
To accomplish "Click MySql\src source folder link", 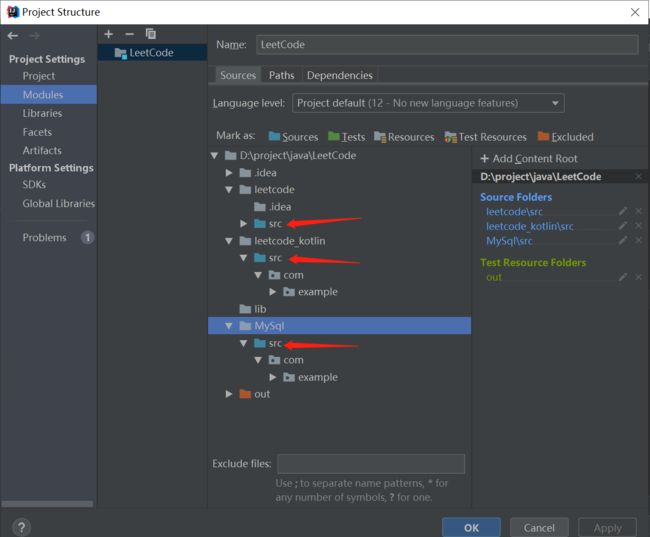I will coord(509,241).
